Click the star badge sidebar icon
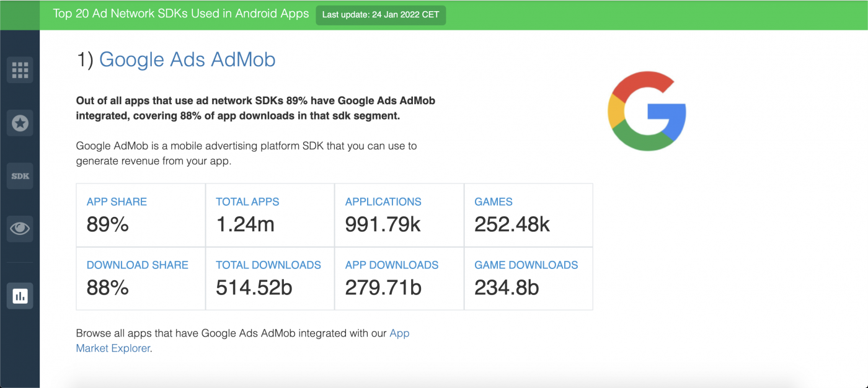 20,123
